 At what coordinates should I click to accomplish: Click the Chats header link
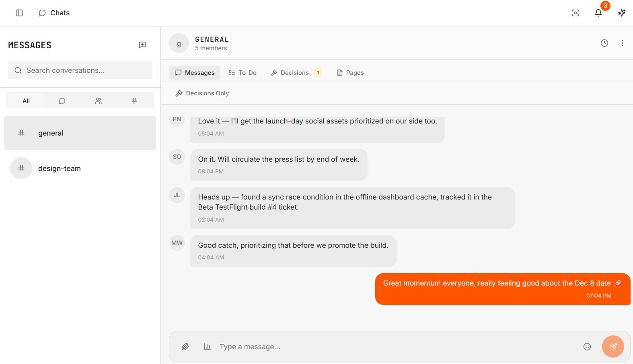(54, 13)
